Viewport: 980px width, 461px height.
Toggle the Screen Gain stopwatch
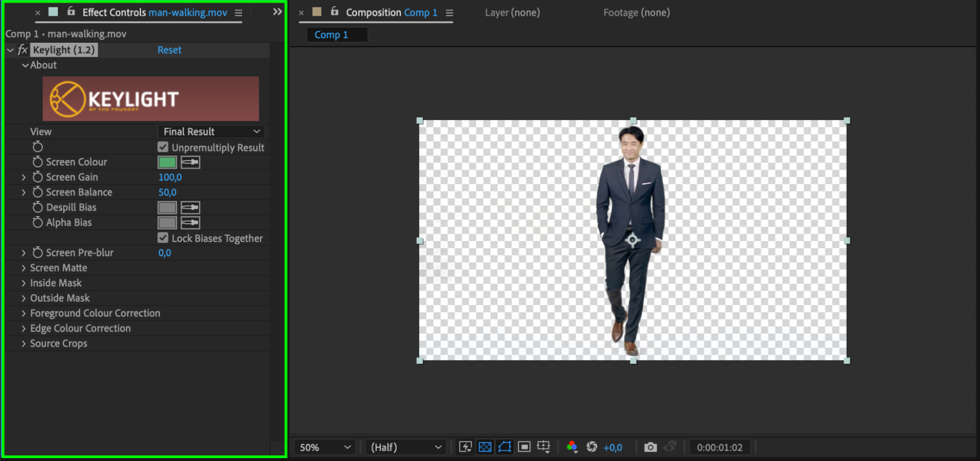[38, 177]
